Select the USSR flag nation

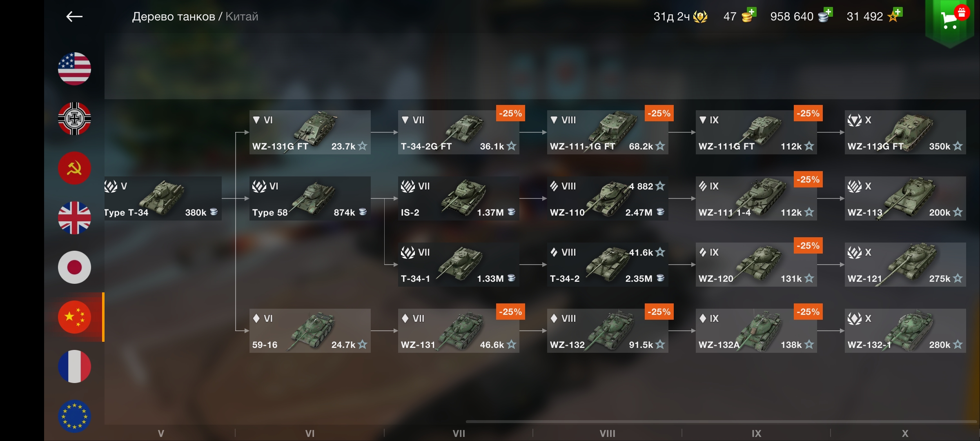tap(74, 168)
